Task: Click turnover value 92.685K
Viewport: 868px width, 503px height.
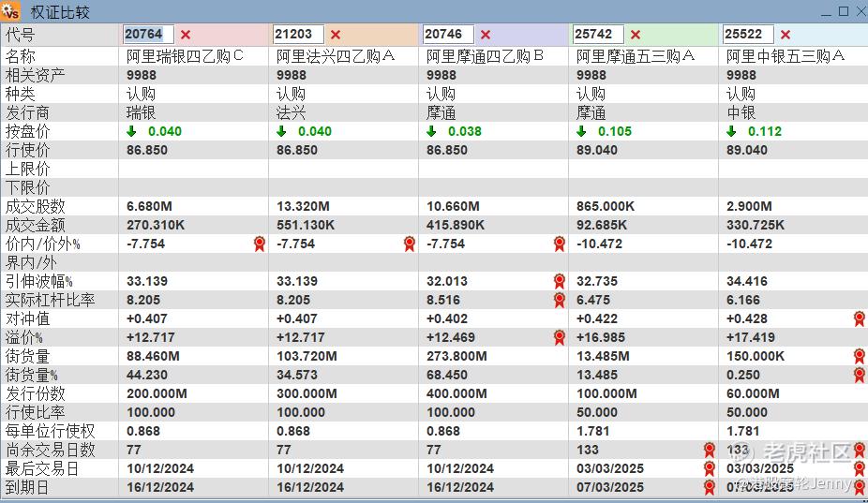Action: 602,225
